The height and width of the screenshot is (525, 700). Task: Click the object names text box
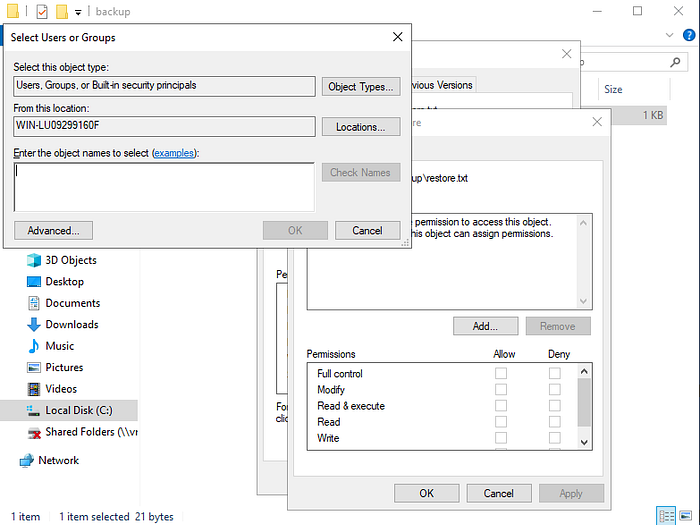(x=164, y=187)
